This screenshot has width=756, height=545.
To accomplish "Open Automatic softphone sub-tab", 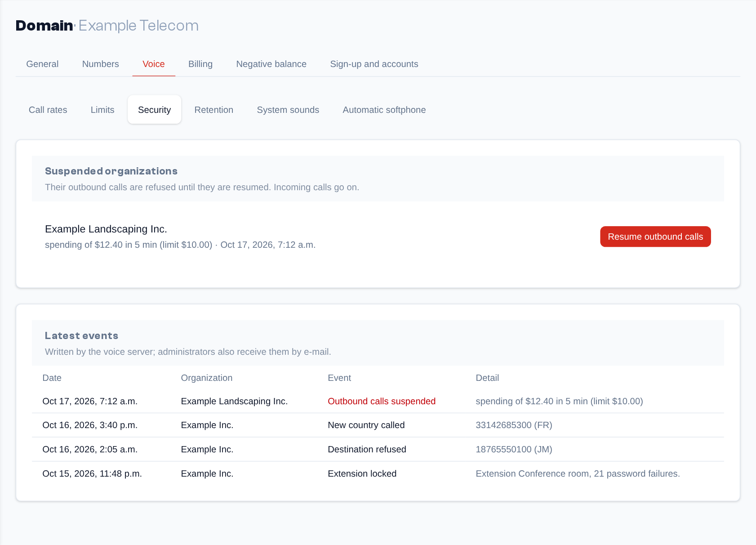I will click(384, 110).
